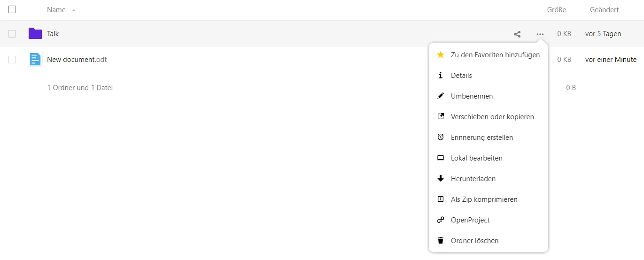Click the yellow star favorites icon

tap(440, 55)
